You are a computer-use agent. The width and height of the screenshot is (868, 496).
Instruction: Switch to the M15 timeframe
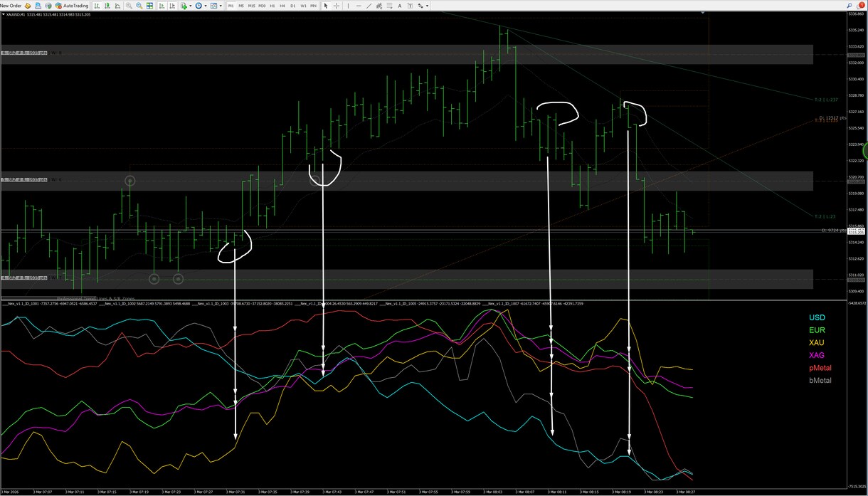(x=252, y=6)
